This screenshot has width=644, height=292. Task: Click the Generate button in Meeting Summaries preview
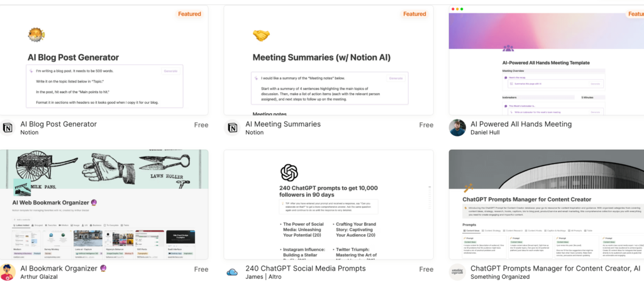click(396, 78)
